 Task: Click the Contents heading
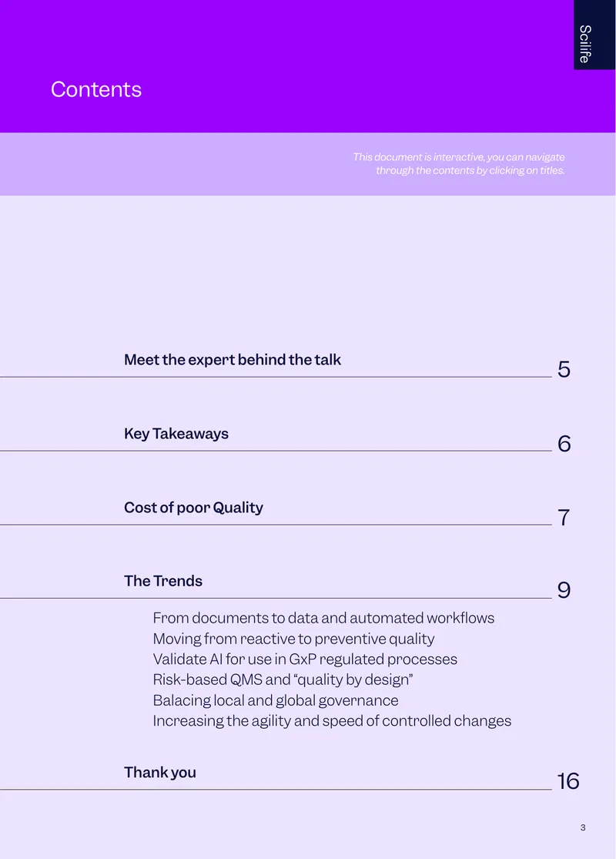(96, 89)
